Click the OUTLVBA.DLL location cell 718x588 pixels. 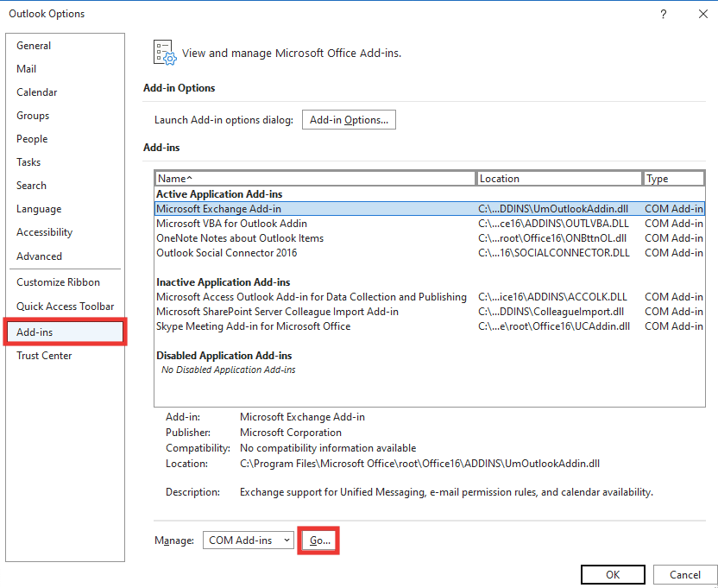pos(554,223)
